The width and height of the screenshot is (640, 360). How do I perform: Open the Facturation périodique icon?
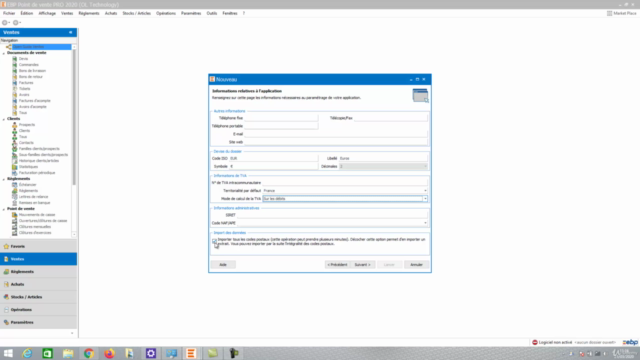(x=15, y=173)
